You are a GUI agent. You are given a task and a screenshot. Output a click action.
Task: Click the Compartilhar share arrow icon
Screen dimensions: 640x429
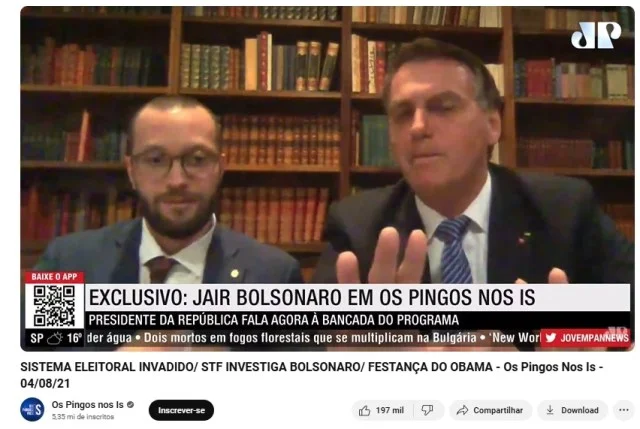pos(462,410)
